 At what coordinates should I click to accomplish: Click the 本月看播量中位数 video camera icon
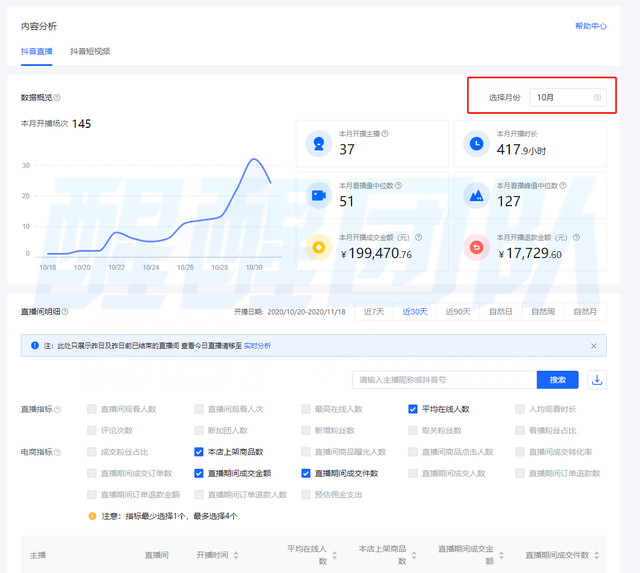[x=319, y=196]
